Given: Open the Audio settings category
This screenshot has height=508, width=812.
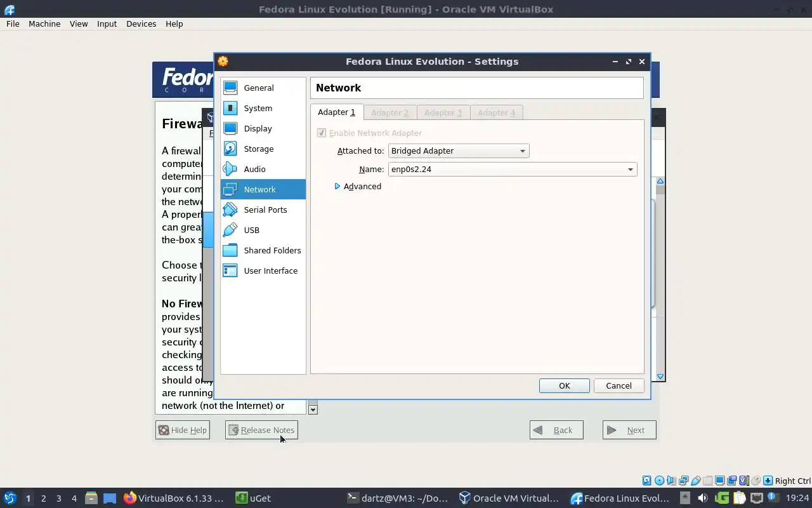Looking at the screenshot, I should [x=263, y=169].
